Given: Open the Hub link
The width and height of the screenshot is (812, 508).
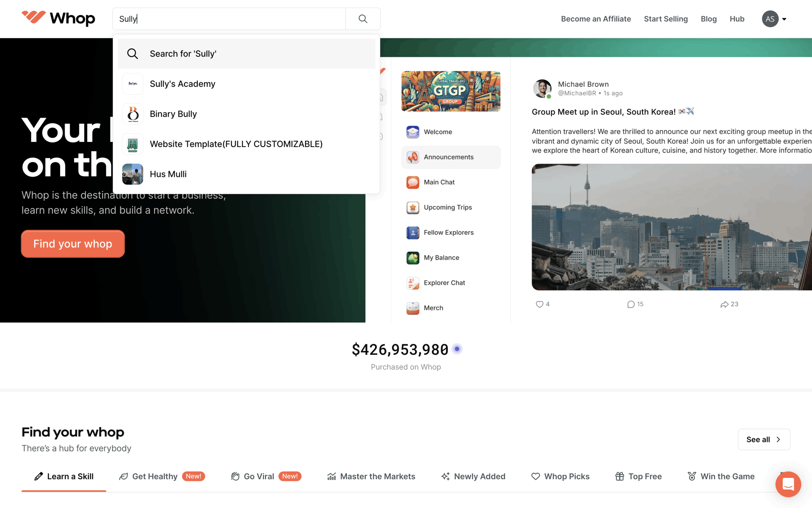Looking at the screenshot, I should tap(737, 19).
